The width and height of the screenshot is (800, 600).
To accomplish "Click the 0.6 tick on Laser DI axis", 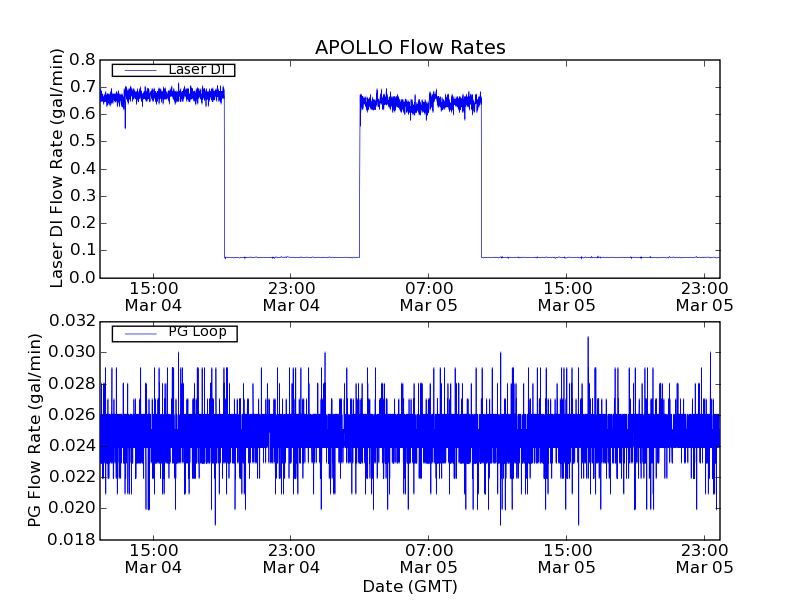I will click(x=83, y=114).
